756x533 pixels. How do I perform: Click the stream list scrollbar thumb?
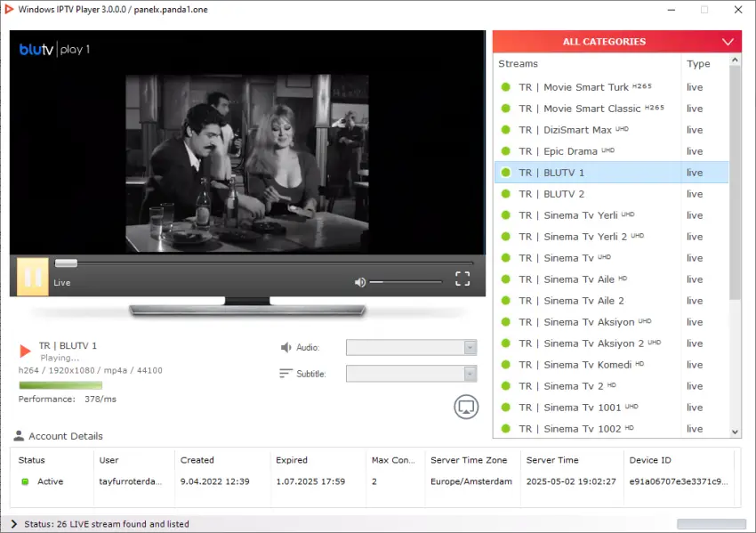pos(735,182)
